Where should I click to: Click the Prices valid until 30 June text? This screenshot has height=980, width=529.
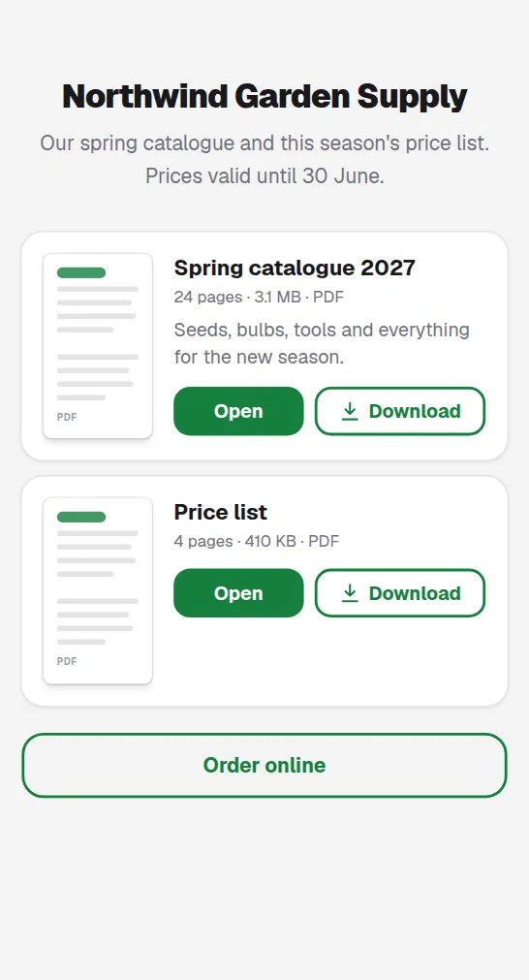point(264,176)
